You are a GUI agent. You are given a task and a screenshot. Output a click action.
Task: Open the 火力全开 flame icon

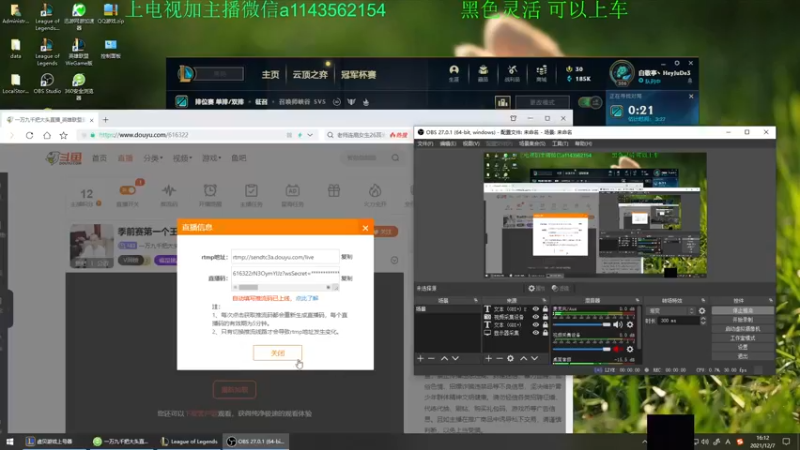pyautogui.click(x=375, y=191)
